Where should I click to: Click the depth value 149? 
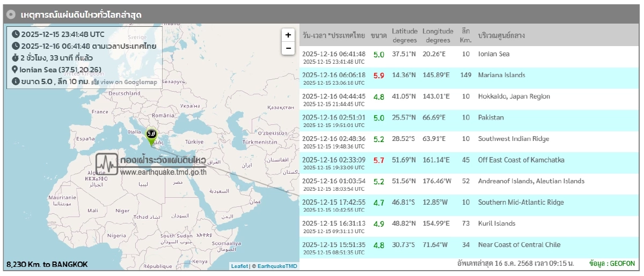pos(465,76)
